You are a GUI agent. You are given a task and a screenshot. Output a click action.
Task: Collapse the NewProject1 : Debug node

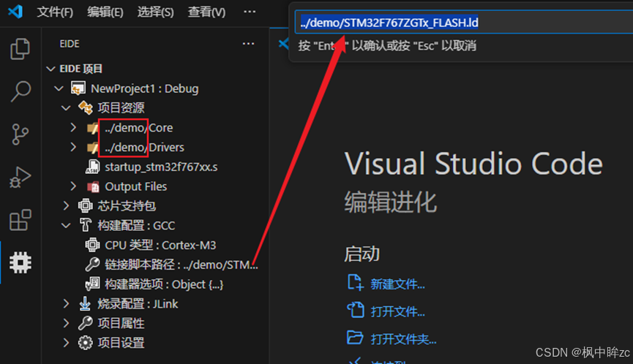59,88
